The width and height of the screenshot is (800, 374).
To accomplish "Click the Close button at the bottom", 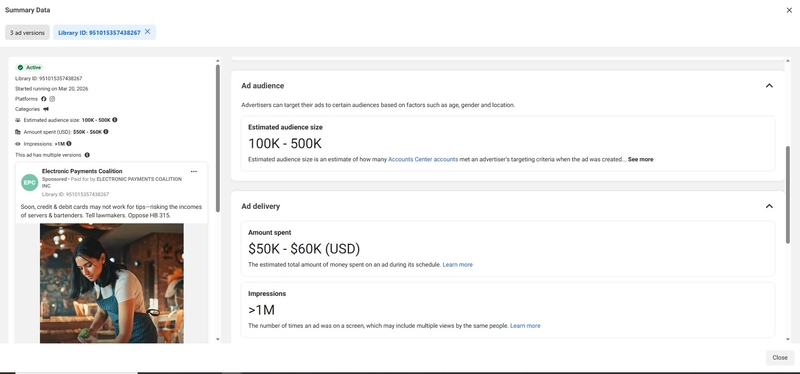I will coord(780,358).
